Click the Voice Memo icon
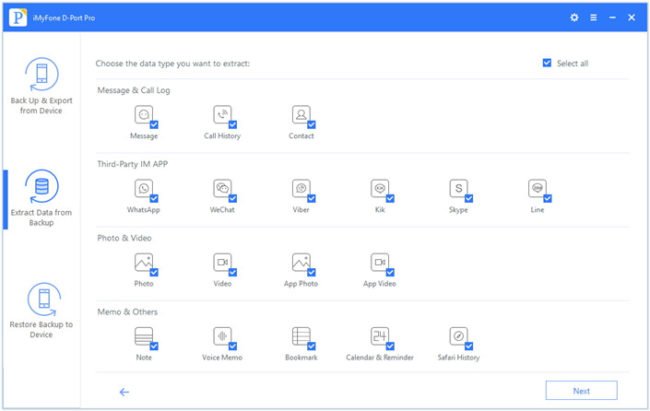 coord(222,336)
